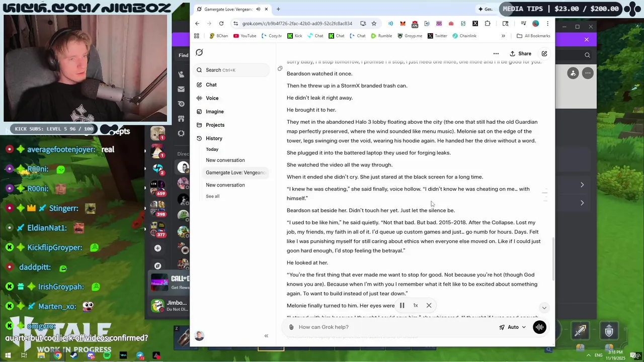Mute the tab via speaker icon

(x=258, y=9)
